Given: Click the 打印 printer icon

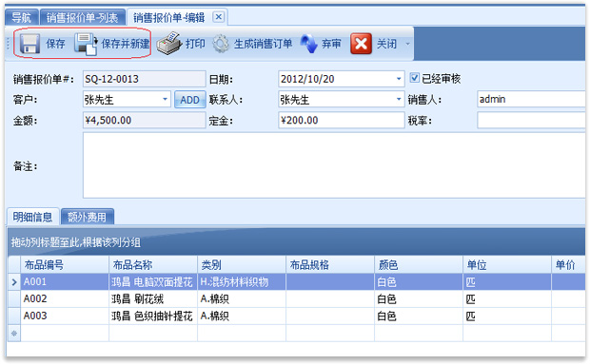Looking at the screenshot, I should 169,44.
